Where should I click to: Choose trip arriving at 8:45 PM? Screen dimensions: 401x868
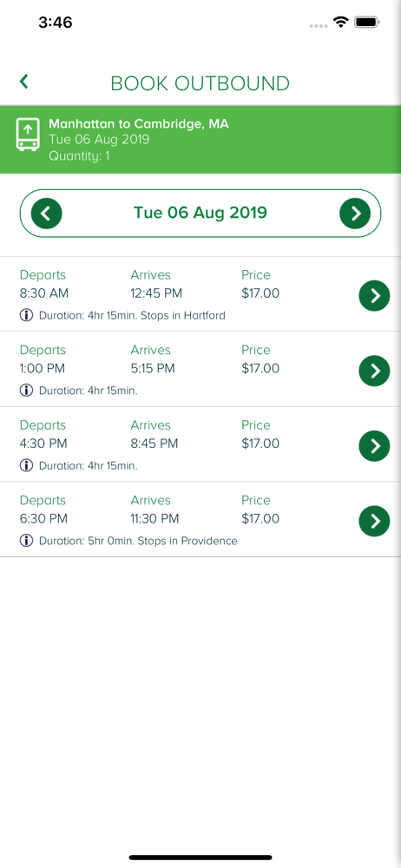(x=200, y=444)
